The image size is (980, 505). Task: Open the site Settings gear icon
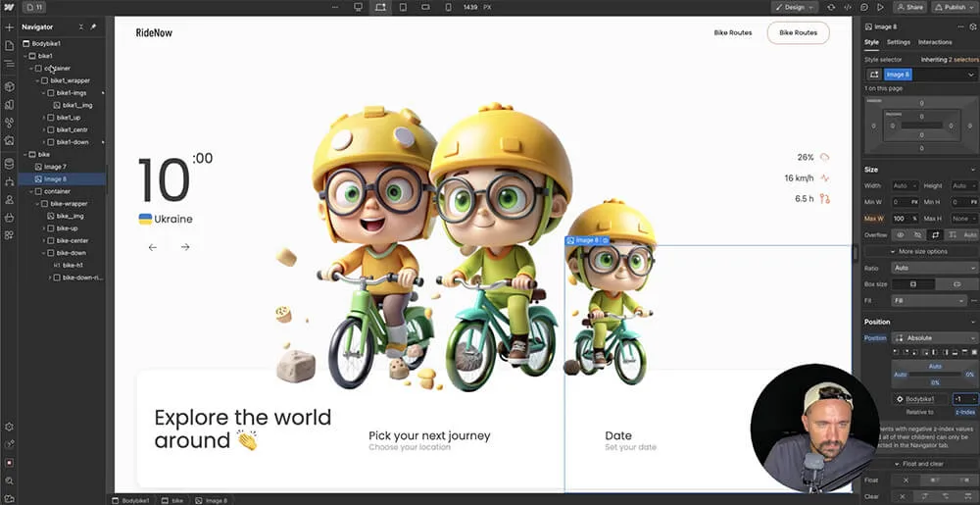coord(9,427)
